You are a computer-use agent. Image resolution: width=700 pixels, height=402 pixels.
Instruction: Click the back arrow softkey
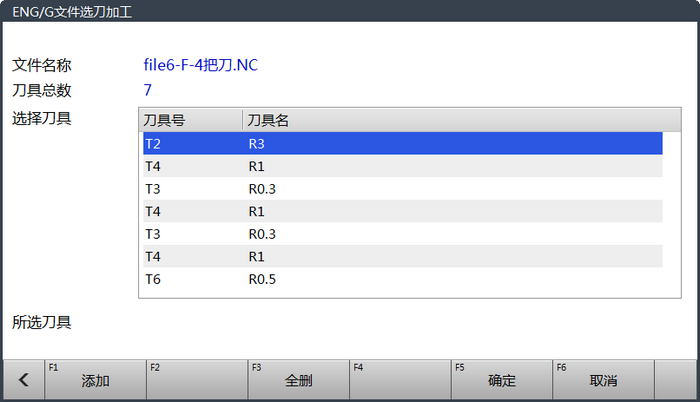(x=24, y=380)
